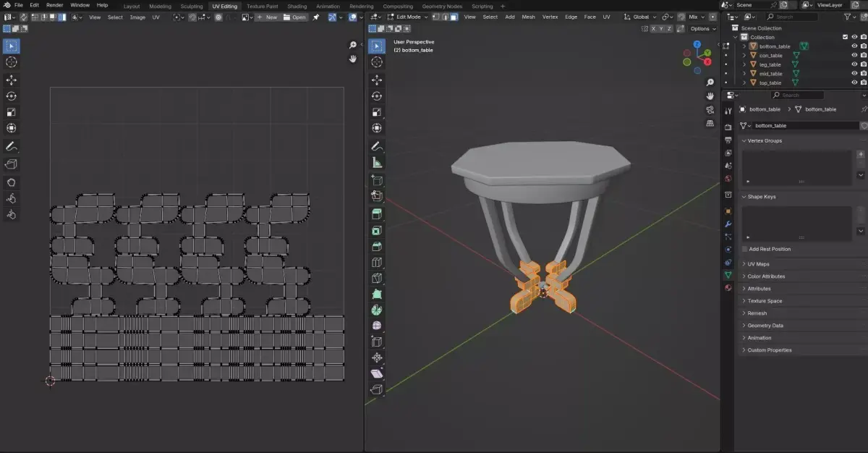The width and height of the screenshot is (868, 453).
Task: Select the Smooth vertices tool
Action: click(377, 326)
